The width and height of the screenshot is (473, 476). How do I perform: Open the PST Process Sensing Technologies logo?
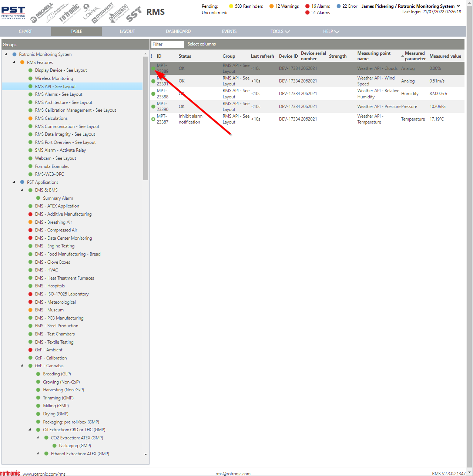(x=13, y=13)
